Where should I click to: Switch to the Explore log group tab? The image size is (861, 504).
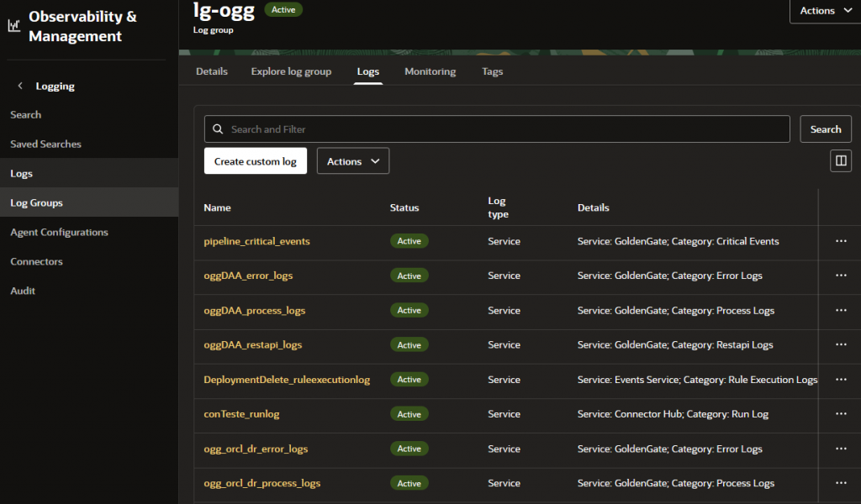291,71
